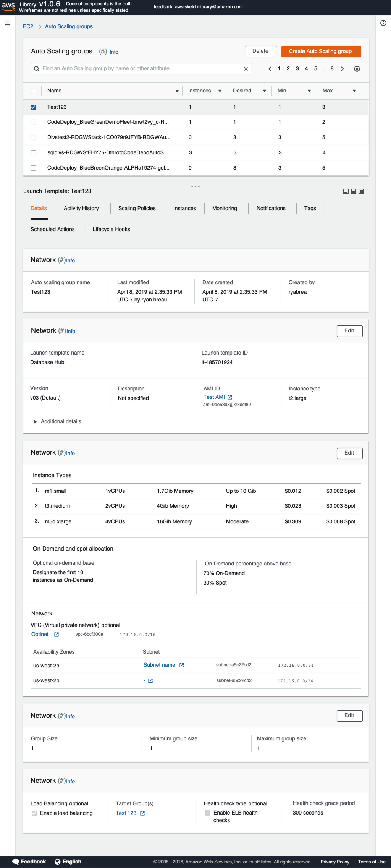Clear the search field with X
Image resolution: width=391 pixels, height=868 pixels.
pos(246,69)
